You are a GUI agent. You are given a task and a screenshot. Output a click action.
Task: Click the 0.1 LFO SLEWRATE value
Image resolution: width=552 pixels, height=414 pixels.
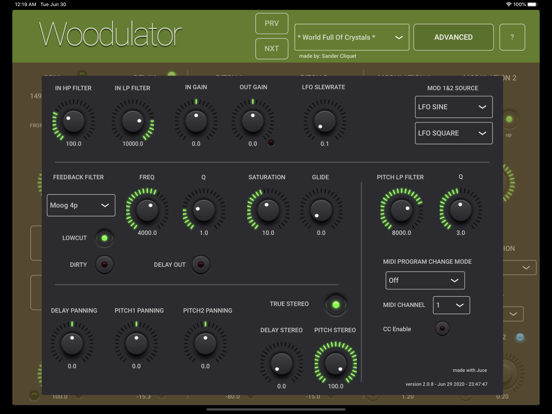point(325,144)
